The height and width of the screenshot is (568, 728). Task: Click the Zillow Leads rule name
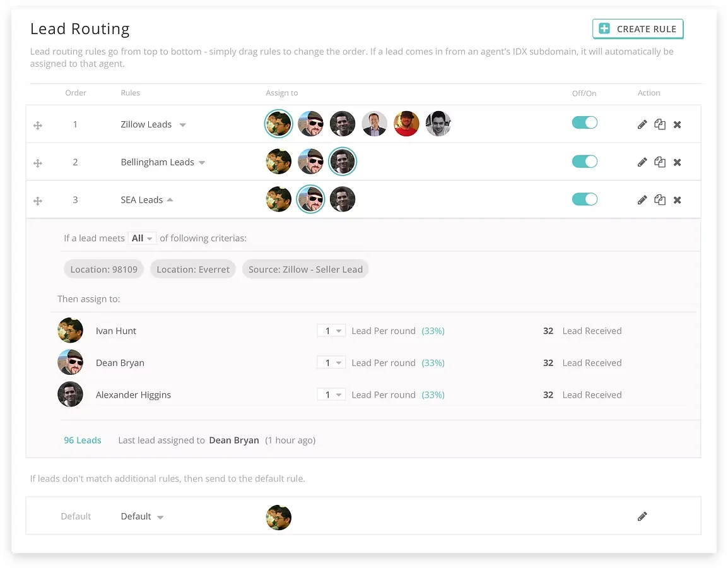(146, 124)
